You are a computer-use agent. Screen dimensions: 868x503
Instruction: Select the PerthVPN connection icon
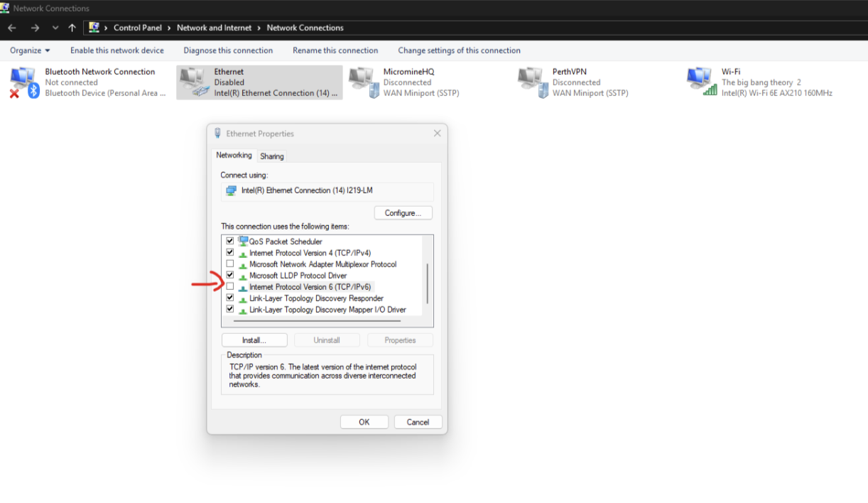point(531,80)
